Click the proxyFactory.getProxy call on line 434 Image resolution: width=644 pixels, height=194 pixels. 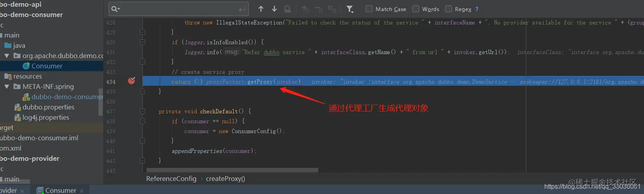tap(253, 82)
